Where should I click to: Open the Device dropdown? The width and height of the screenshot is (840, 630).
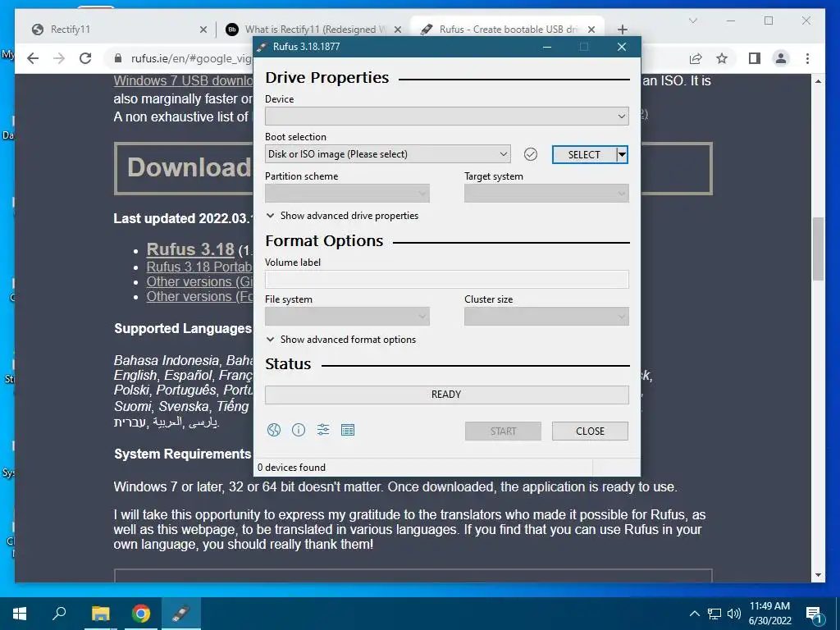447,116
